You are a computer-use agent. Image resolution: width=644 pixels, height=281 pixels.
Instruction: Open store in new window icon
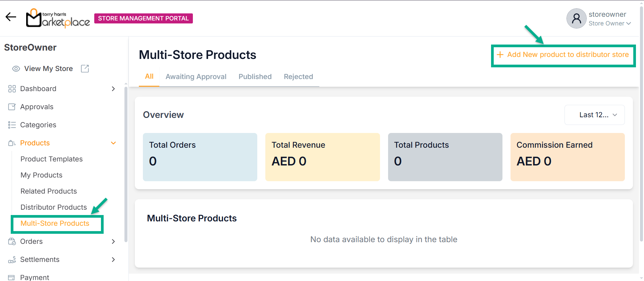coord(85,69)
